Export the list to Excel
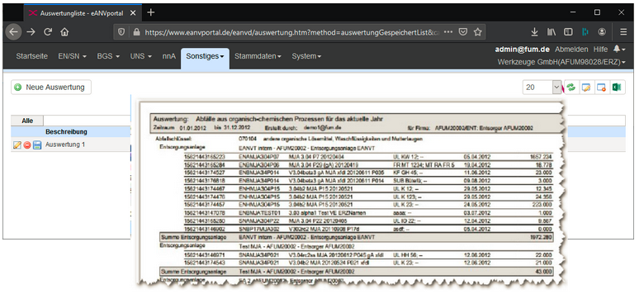 click(617, 87)
